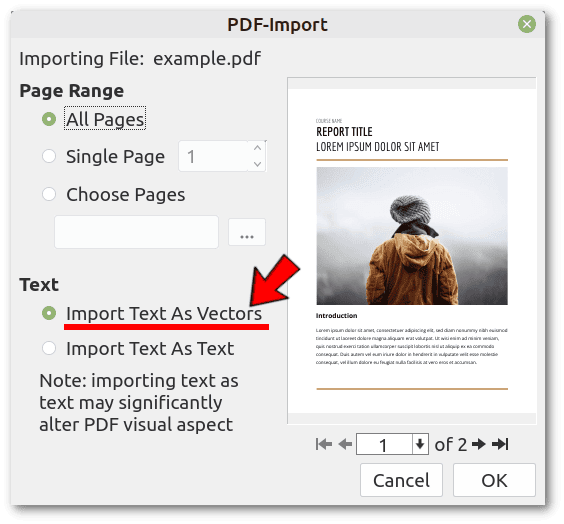Decrease the Single Page number
564x524 pixels.
tap(257, 164)
